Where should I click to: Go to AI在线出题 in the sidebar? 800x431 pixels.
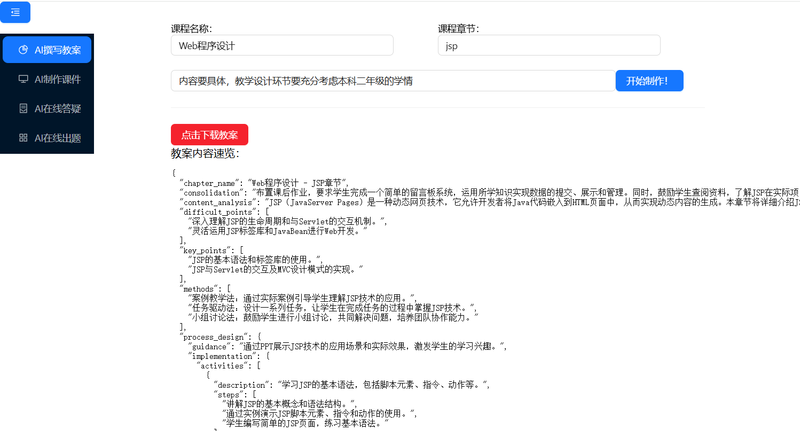click(x=47, y=138)
